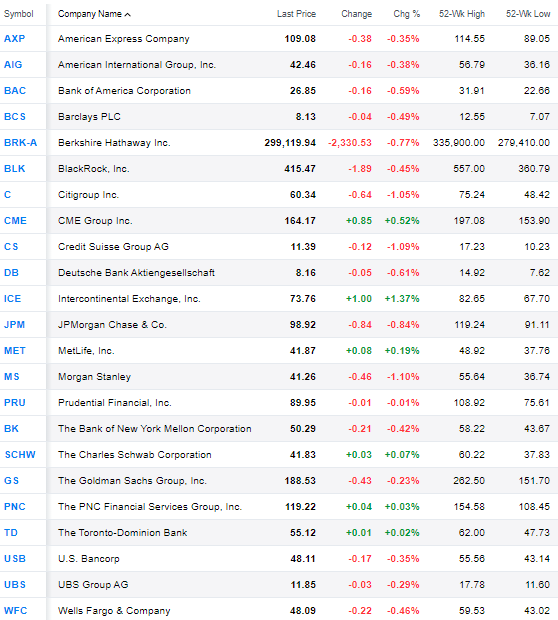Click the Morgan Stanley company name
This screenshot has height=620, width=558.
[95, 377]
